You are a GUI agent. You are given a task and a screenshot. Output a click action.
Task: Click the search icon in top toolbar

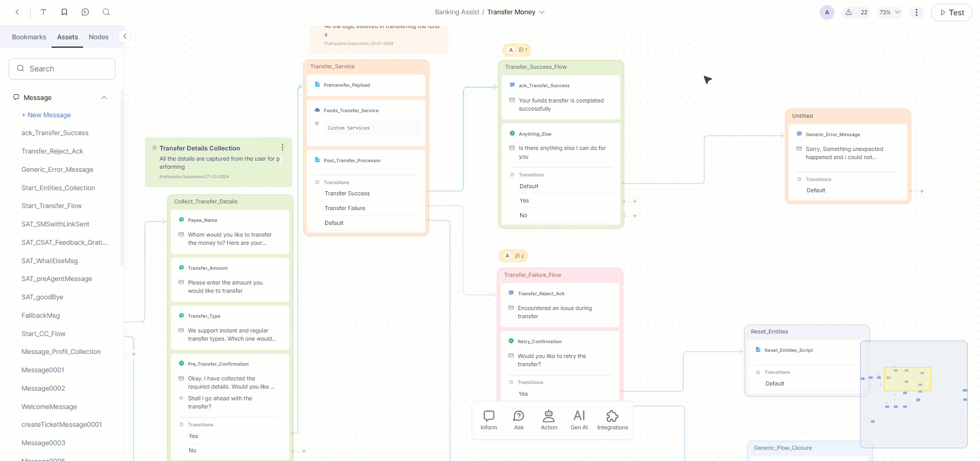pyautogui.click(x=106, y=12)
